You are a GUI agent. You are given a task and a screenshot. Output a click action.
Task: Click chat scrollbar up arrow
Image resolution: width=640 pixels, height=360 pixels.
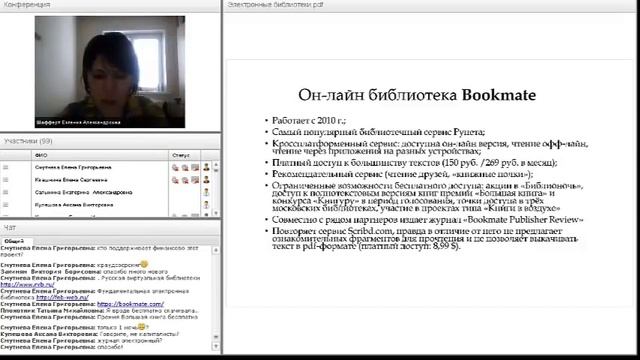(x=216, y=250)
